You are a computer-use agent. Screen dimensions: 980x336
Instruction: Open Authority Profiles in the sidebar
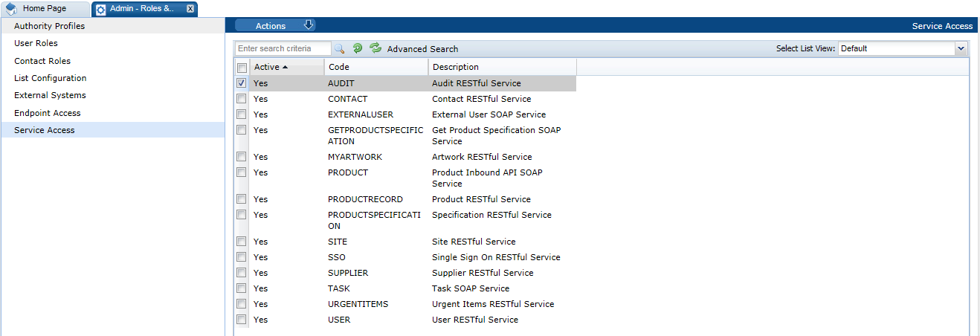tap(49, 26)
